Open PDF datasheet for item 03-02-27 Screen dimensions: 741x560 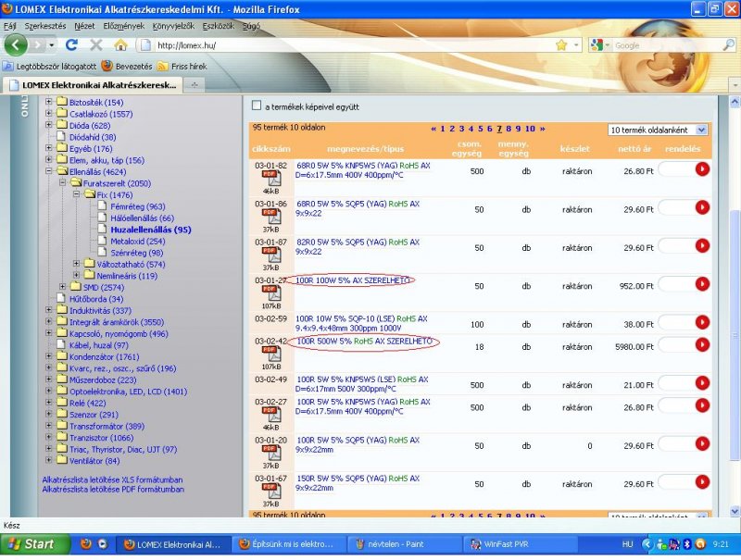tap(271, 415)
